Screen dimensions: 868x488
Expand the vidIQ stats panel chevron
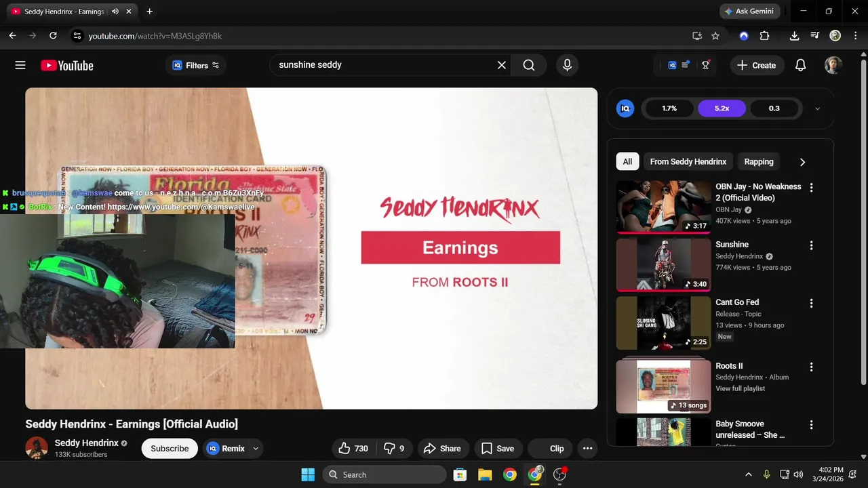pos(817,108)
